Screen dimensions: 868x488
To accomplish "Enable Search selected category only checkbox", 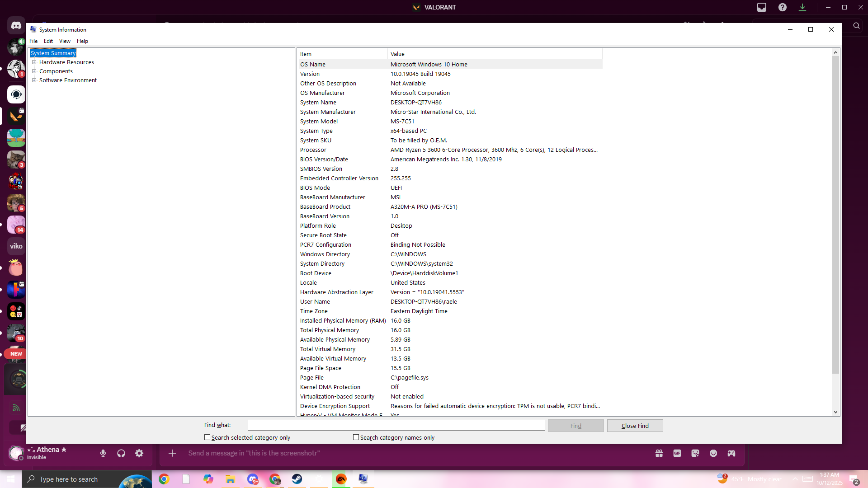I will click(208, 437).
